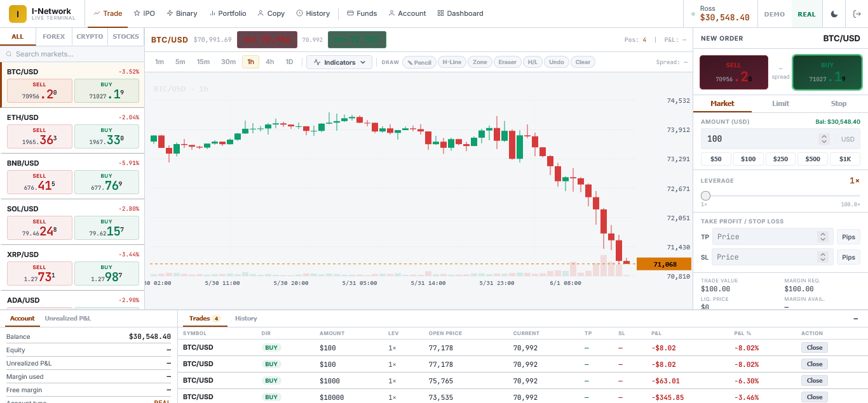Switch to Market order tab
Viewport: 868px width, 403px height.
[722, 103]
